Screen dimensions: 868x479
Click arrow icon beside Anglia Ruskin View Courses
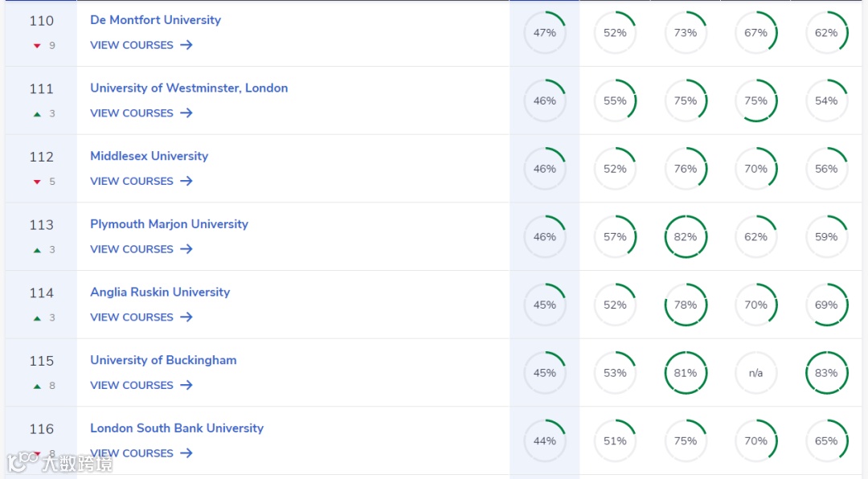click(x=186, y=317)
